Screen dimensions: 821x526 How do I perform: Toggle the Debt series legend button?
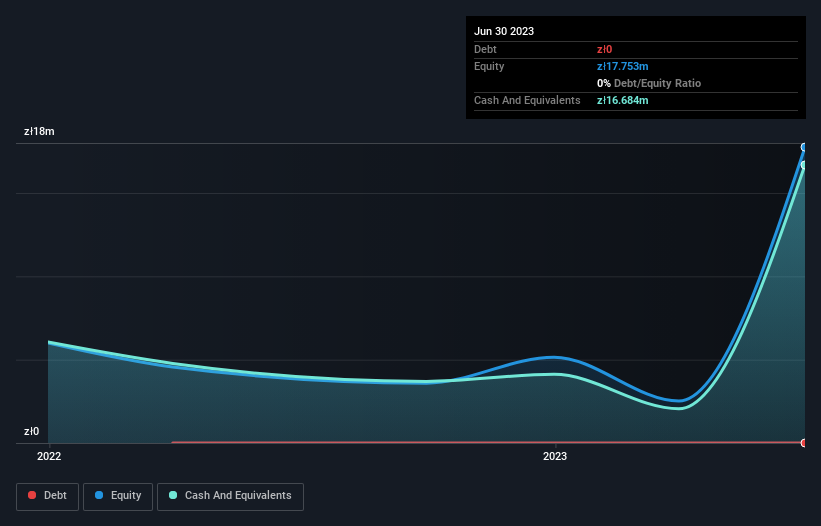47,496
